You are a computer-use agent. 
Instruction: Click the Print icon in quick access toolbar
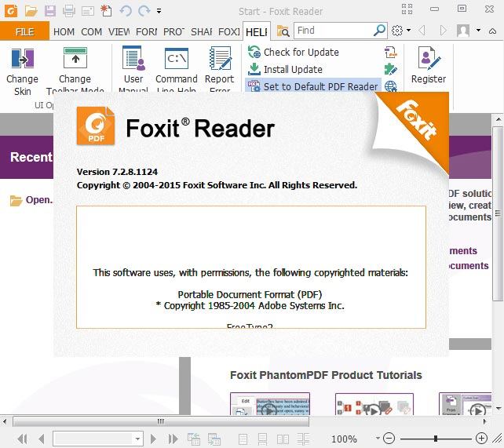(x=69, y=11)
